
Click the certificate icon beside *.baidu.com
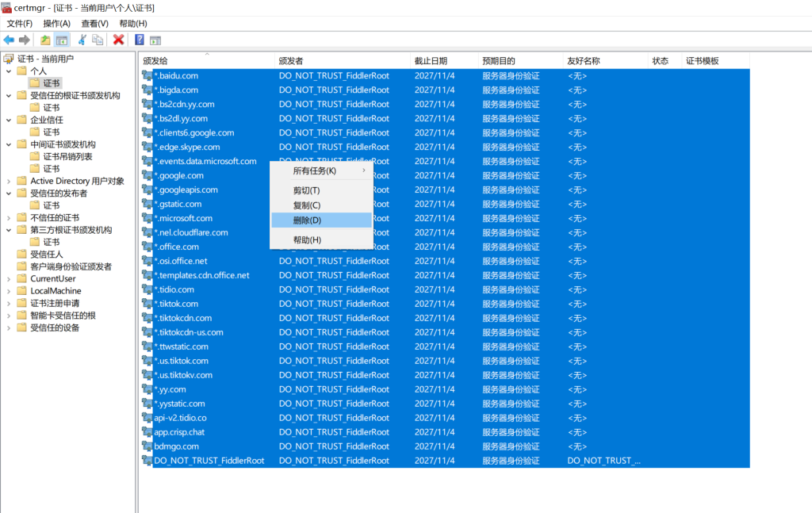click(147, 75)
